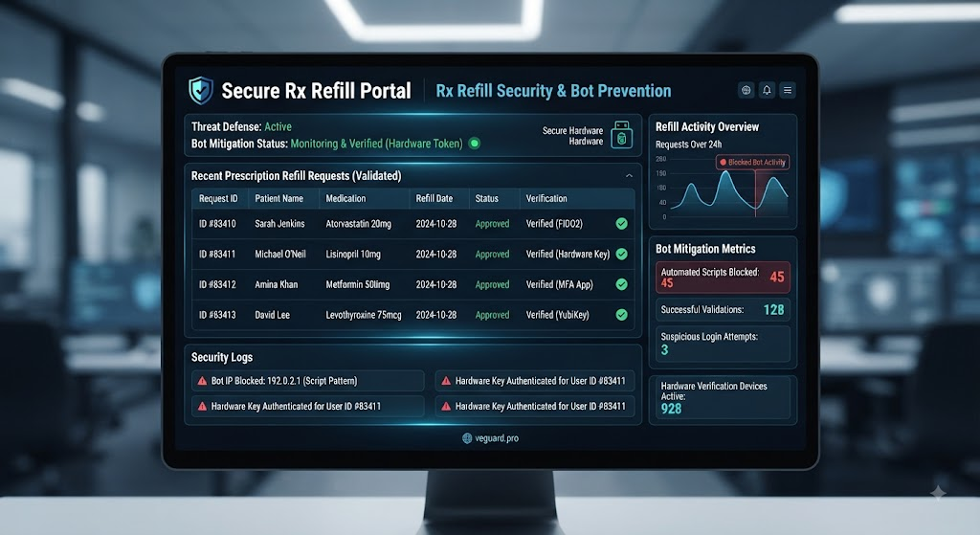980x535 pixels.
Task: Click patient name Sarah Jenkins
Action: coord(279,224)
